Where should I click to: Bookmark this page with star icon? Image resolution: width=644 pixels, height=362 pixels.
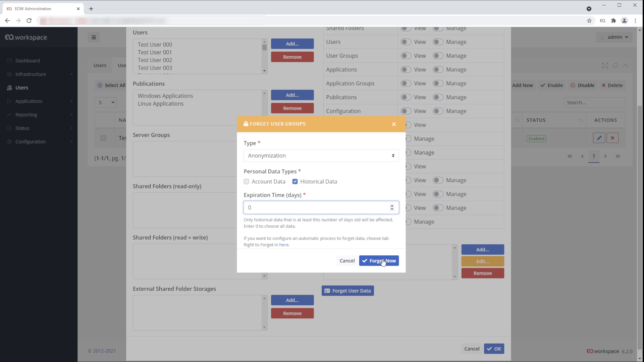tap(589, 21)
